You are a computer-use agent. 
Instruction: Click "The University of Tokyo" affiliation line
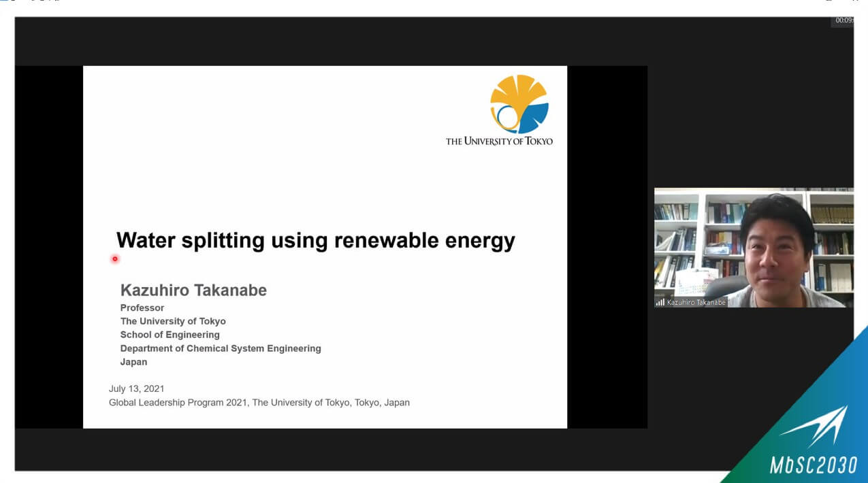[x=173, y=321]
